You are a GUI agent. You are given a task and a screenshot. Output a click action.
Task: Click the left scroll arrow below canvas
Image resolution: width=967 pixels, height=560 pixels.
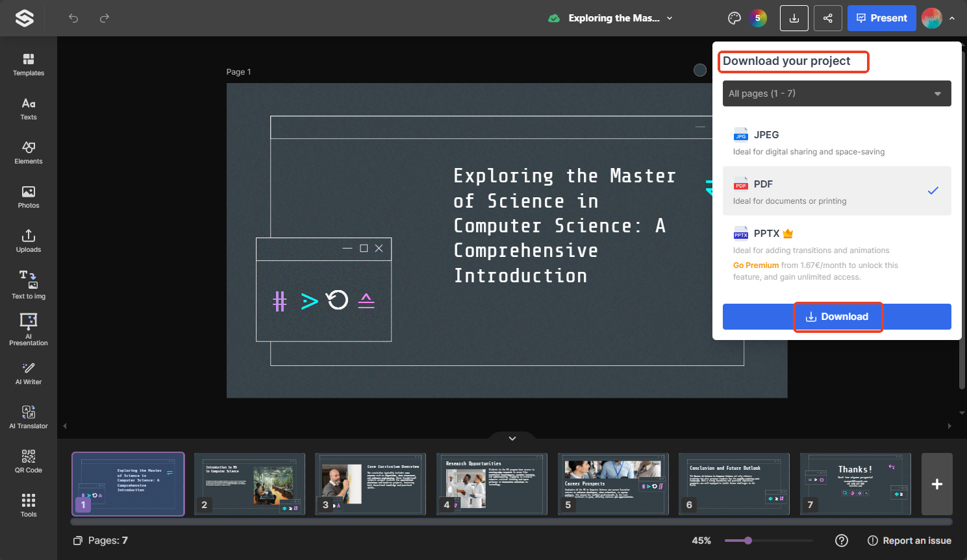[65, 426]
